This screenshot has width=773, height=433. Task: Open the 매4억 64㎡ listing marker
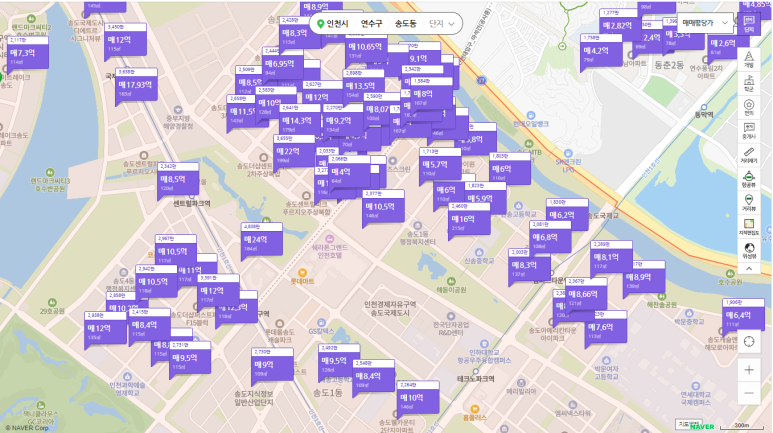349,172
